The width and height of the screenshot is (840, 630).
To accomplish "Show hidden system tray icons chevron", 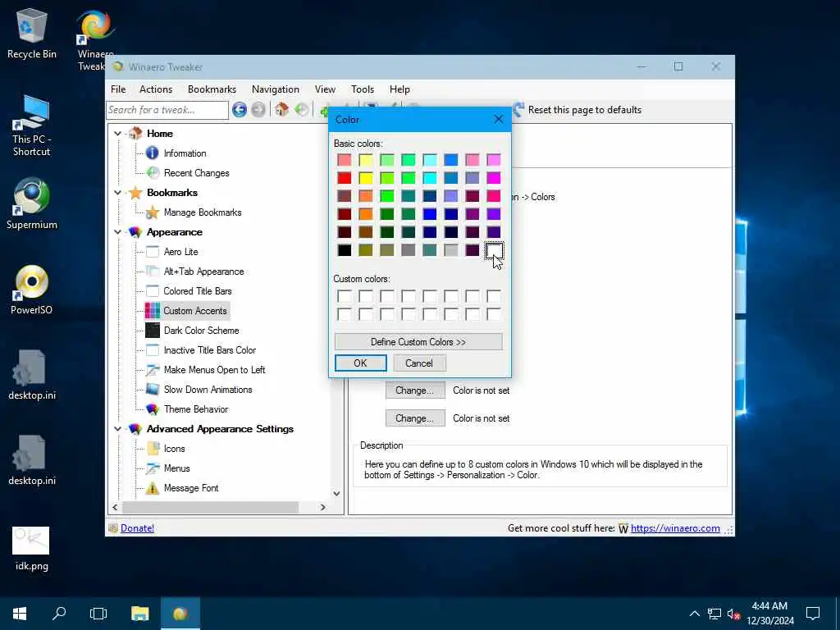I will pos(694,614).
